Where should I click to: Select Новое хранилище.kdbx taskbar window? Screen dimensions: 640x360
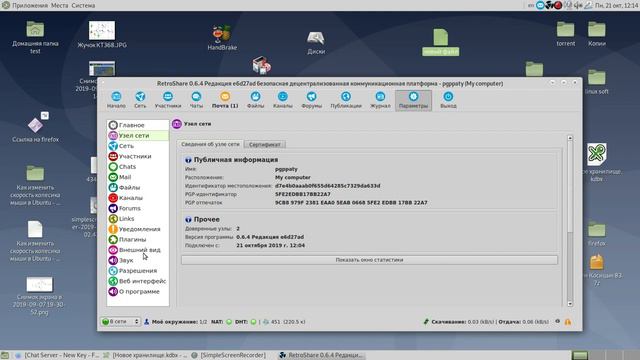[x=146, y=355]
